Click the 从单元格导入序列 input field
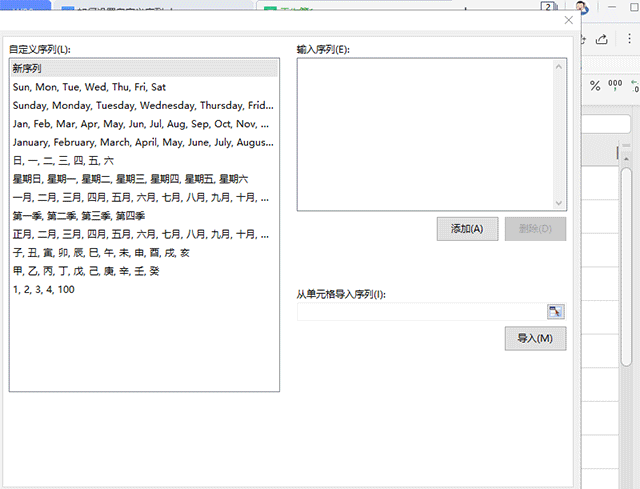Screen dimensions: 640x489 pyautogui.click(x=420, y=312)
